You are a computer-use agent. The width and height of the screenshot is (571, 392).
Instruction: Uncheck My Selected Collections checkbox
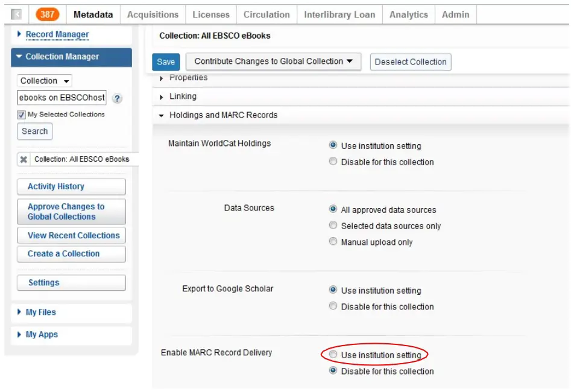pos(21,115)
